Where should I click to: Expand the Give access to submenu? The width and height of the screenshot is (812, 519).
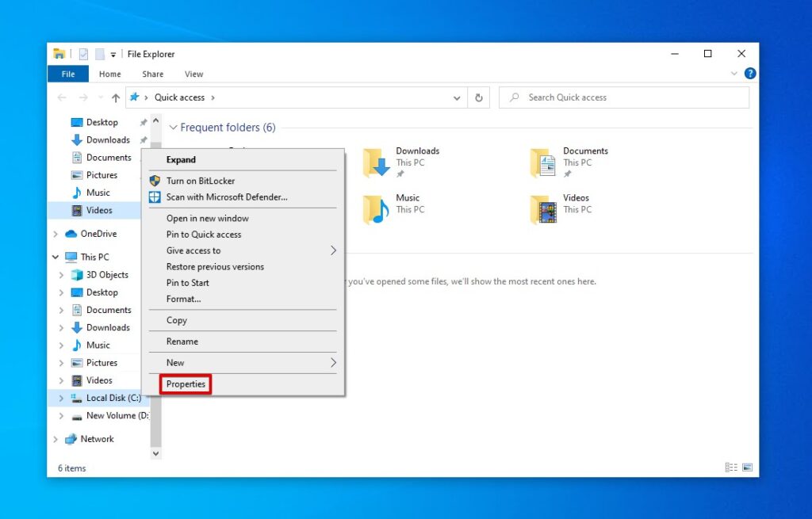[193, 250]
